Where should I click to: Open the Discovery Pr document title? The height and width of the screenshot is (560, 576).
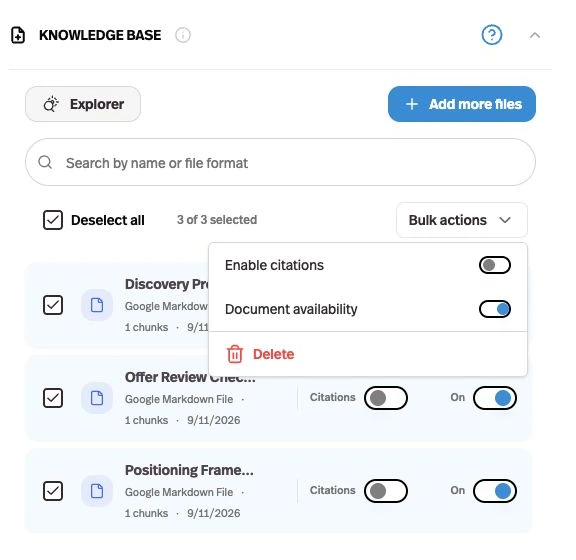167,284
